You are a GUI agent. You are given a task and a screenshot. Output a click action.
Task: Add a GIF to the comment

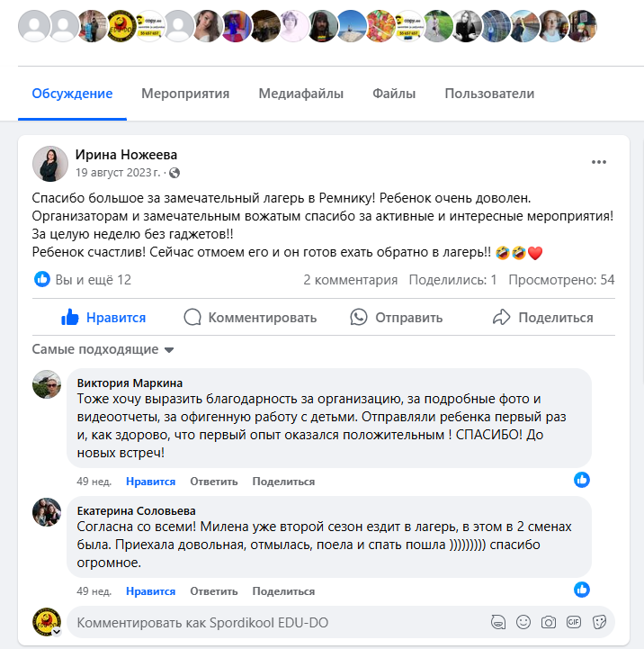(x=574, y=622)
